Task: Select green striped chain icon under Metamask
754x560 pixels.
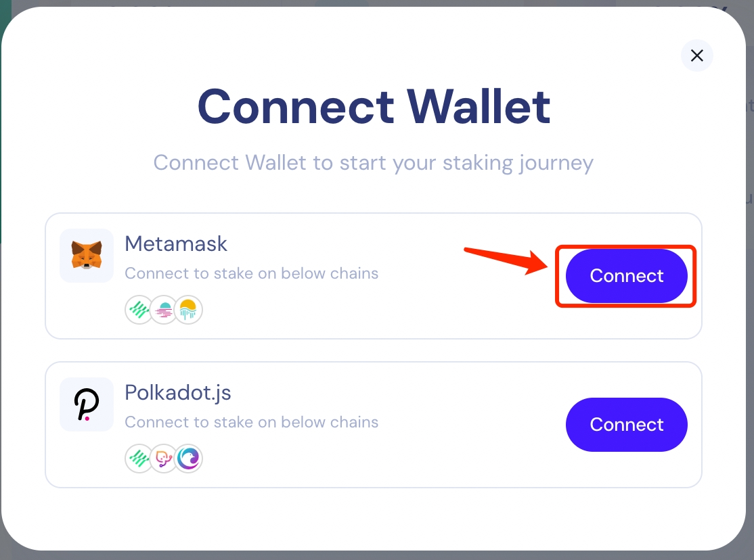Action: point(139,310)
